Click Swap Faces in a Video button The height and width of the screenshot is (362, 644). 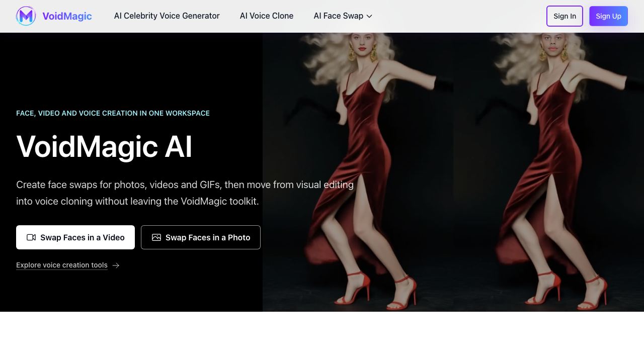75,237
